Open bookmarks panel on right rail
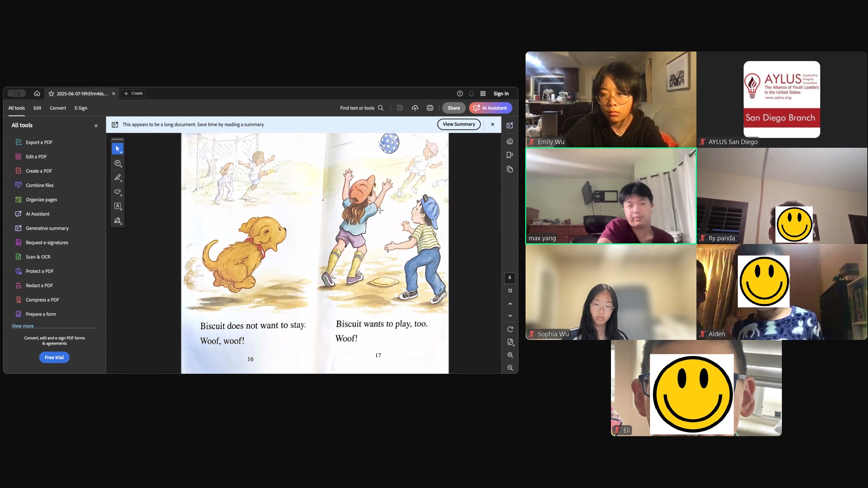This screenshot has height=488, width=868. [x=510, y=155]
